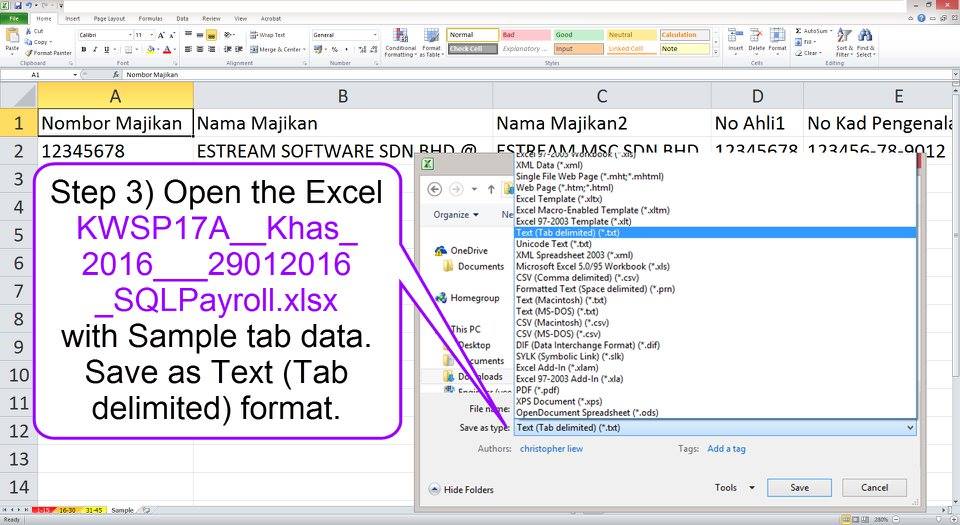960x525 pixels.
Task: Select column B header
Action: point(343,96)
